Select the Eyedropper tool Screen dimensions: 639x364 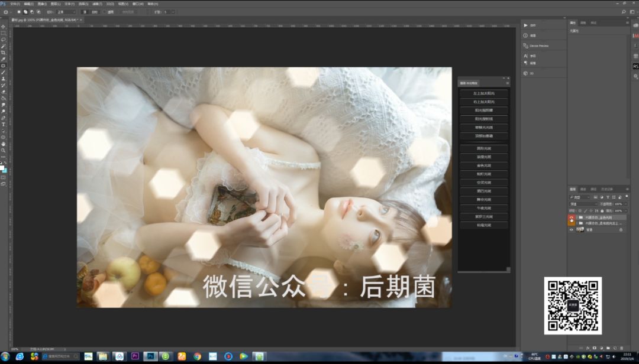[4, 59]
